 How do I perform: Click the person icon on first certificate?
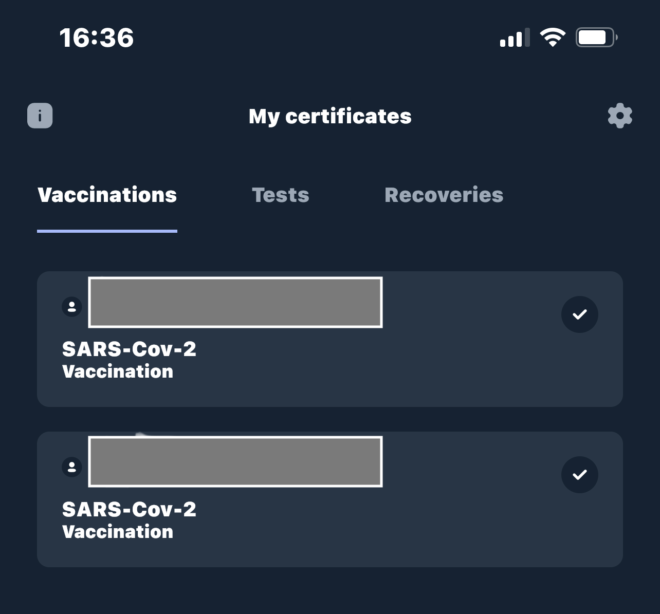[x=71, y=306]
